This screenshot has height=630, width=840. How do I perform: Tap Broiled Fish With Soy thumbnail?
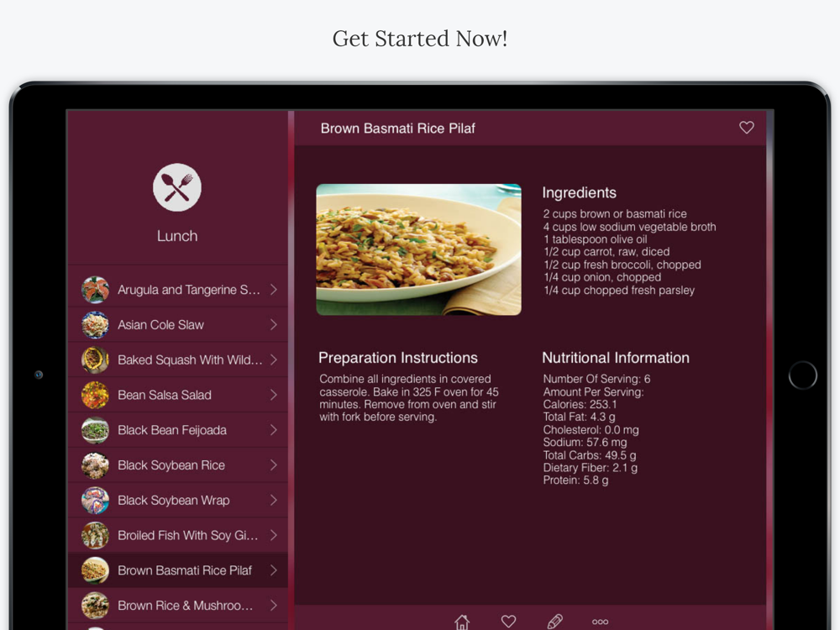coord(96,535)
